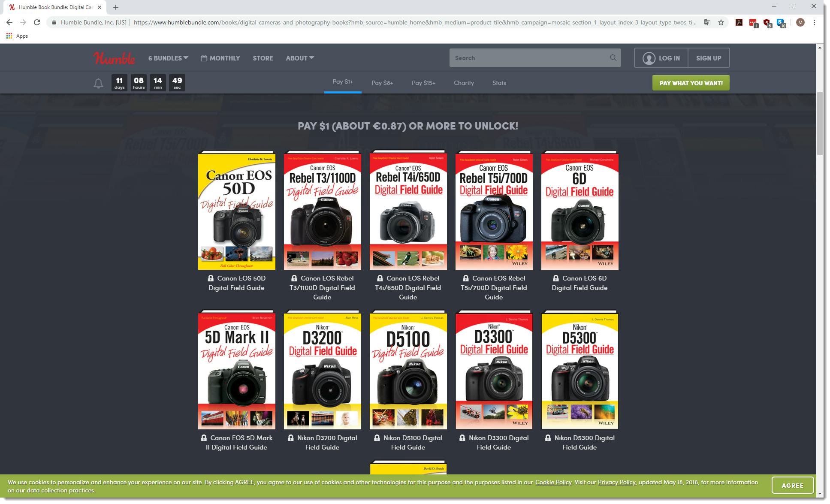Select the Pay $15+ tab
Viewport: 830px width, 504px height.
[x=423, y=83]
